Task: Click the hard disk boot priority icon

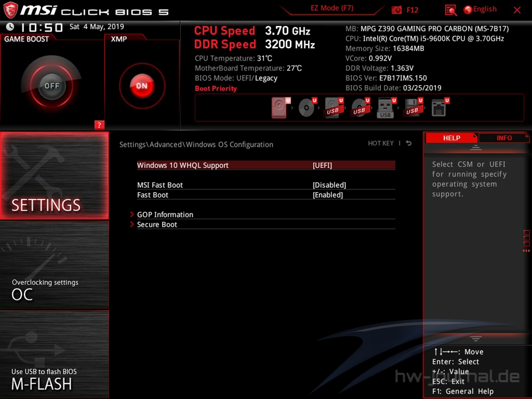Action: coord(279,108)
